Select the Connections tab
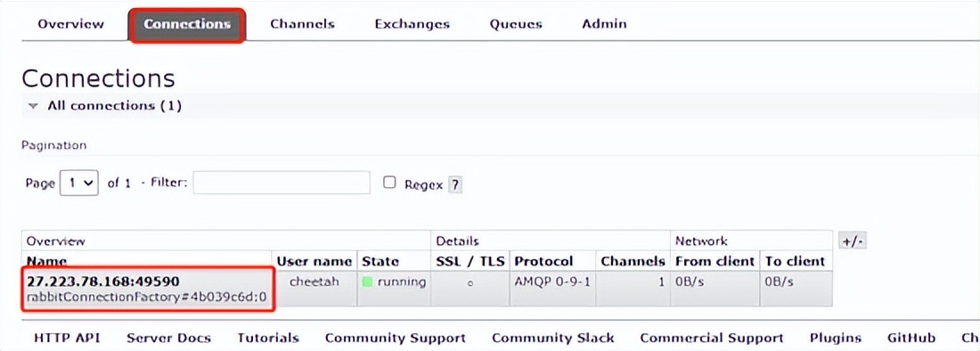Image resolution: width=980 pixels, height=351 pixels. pyautogui.click(x=187, y=25)
